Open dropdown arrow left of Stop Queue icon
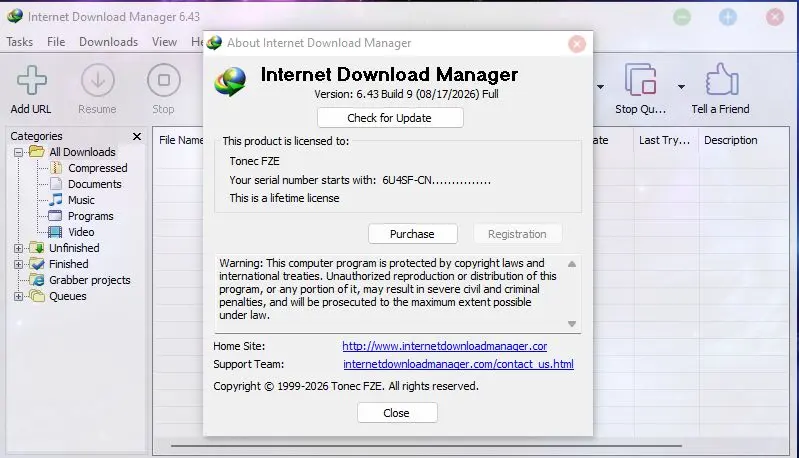The image size is (799, 458). coord(601,87)
